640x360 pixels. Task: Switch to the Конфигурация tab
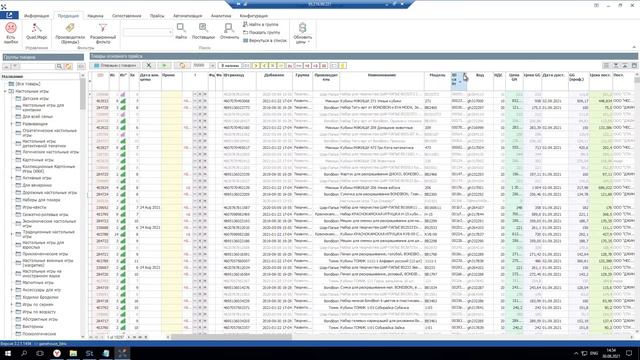click(x=253, y=16)
